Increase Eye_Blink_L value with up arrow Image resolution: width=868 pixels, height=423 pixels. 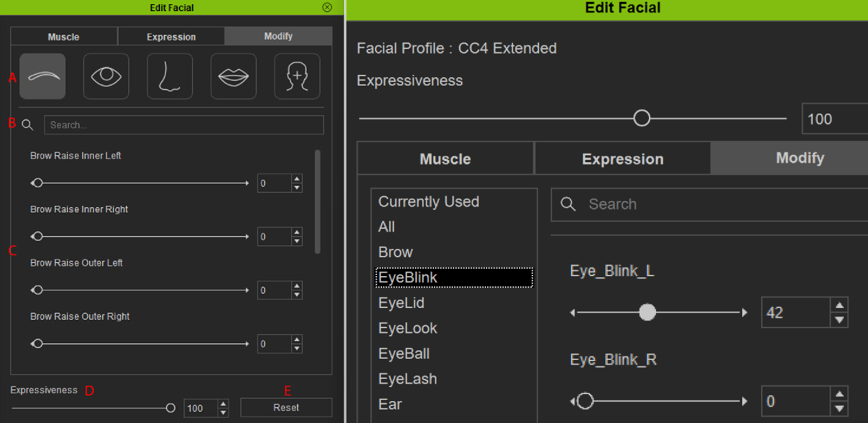(839, 305)
